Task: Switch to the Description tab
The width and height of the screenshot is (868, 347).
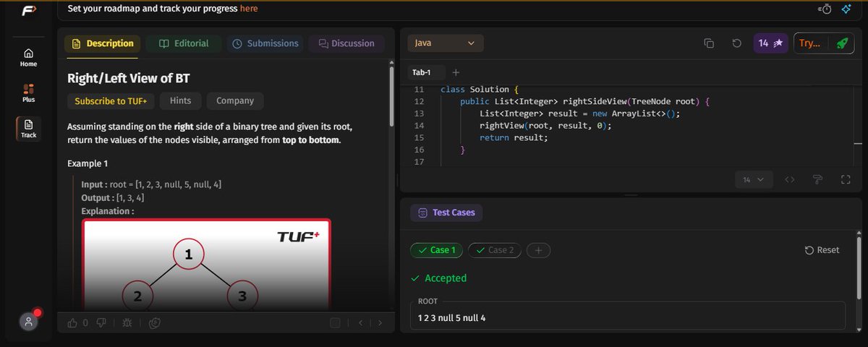Action: [102, 43]
